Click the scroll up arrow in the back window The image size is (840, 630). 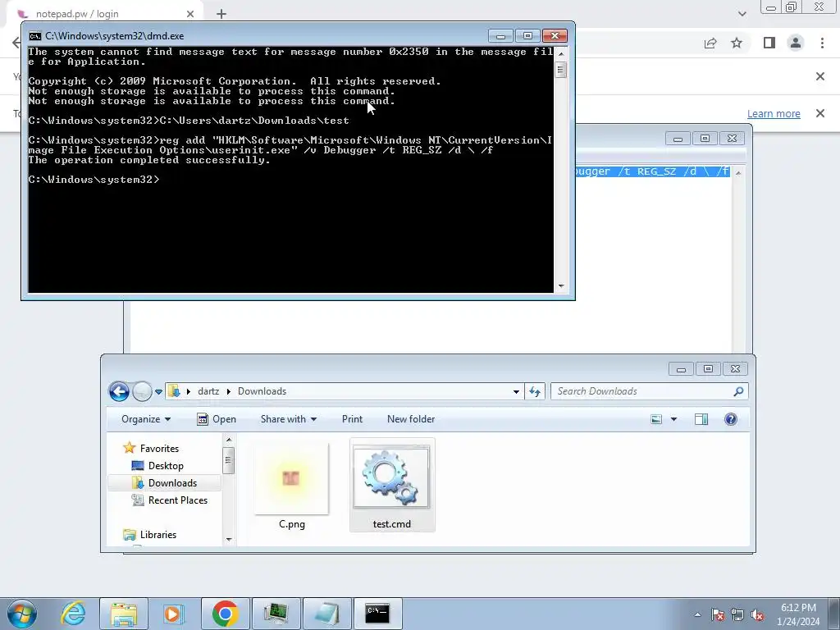tap(738, 172)
